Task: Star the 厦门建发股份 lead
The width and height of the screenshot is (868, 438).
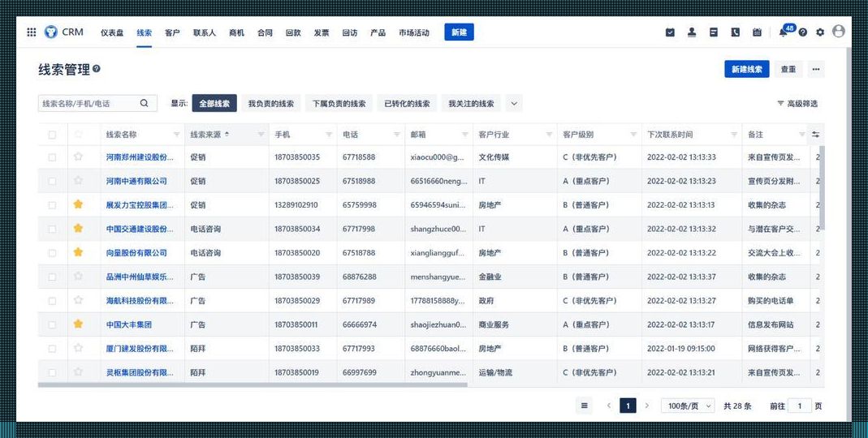Action: click(78, 348)
